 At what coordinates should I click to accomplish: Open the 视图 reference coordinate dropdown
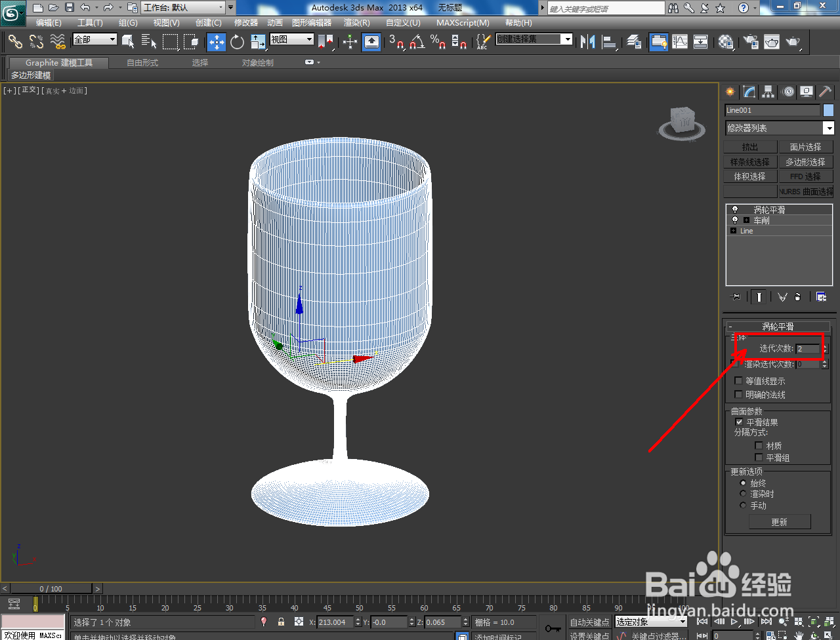291,39
